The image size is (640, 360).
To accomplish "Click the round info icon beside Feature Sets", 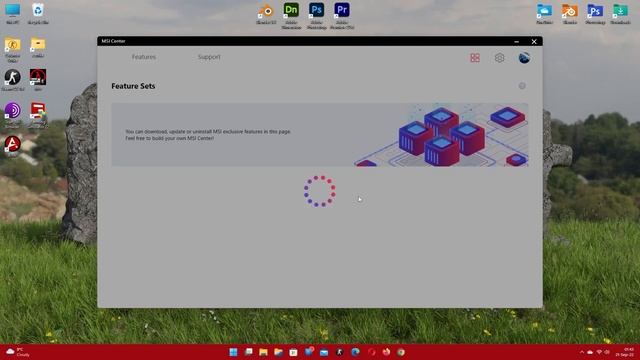I will [522, 86].
